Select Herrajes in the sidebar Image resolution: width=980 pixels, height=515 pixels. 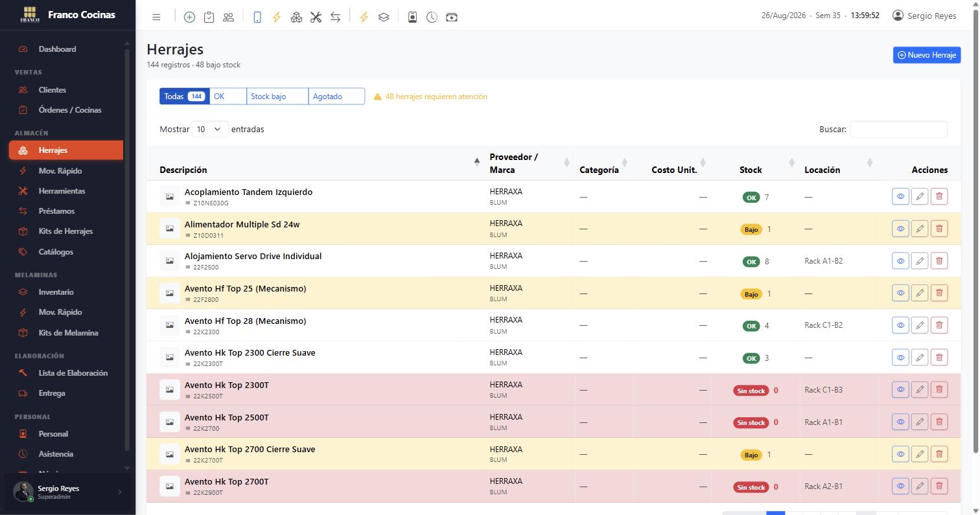(x=66, y=150)
